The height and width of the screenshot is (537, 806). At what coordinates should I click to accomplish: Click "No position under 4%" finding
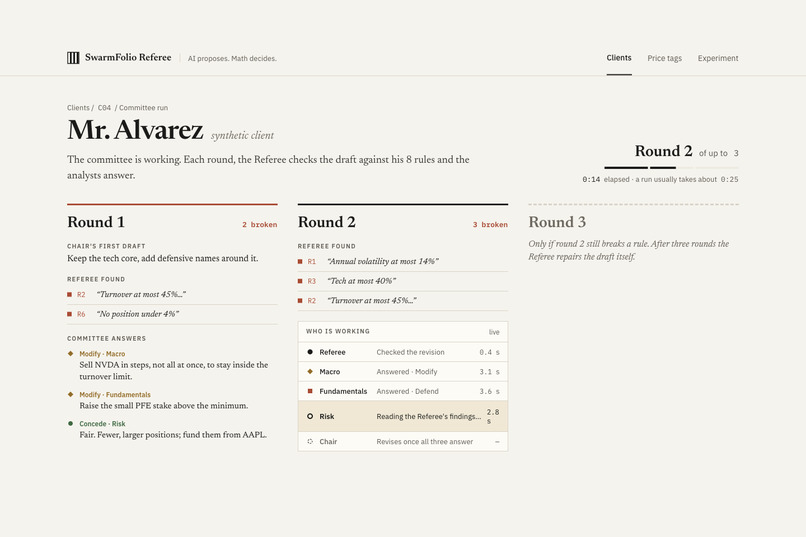[138, 314]
